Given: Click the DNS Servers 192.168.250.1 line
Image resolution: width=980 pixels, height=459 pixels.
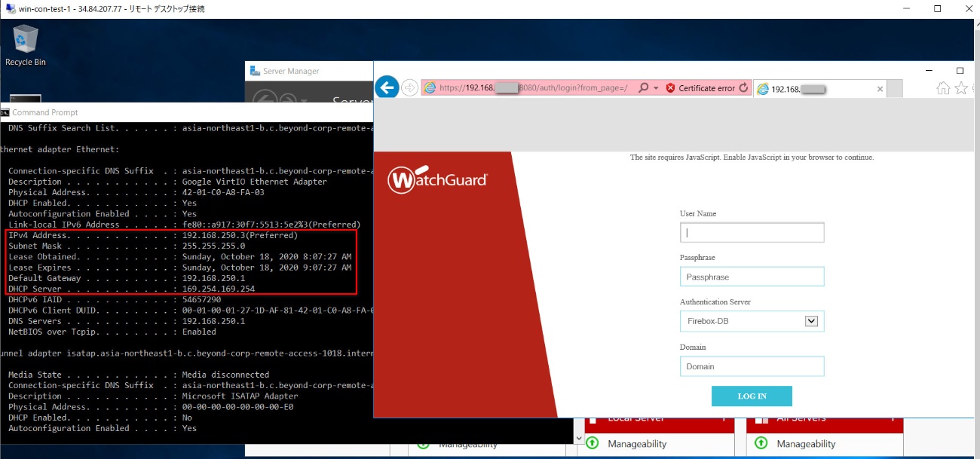Looking at the screenshot, I should coord(127,321).
